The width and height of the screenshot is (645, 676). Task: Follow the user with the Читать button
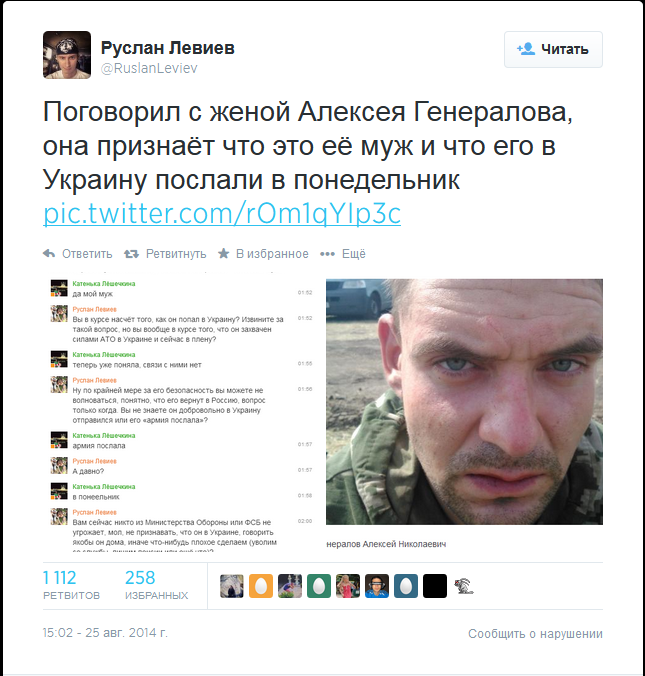(553, 49)
